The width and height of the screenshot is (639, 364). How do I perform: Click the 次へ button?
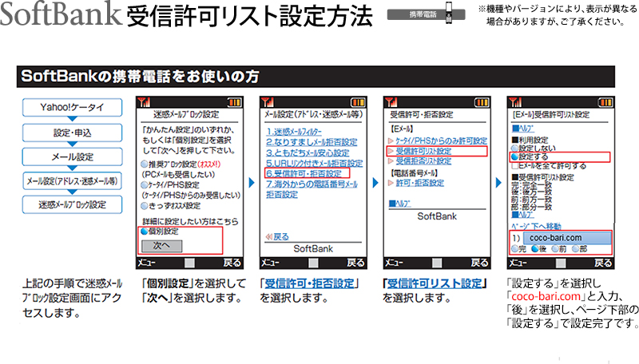click(162, 246)
